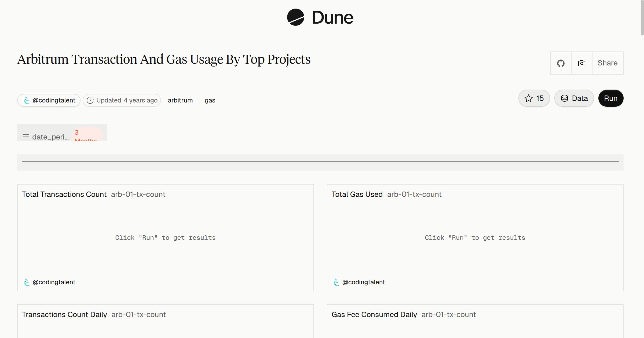Open the GitHub icon link

click(x=561, y=63)
